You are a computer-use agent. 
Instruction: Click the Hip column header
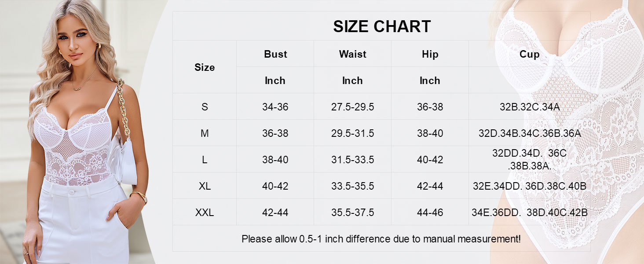pyautogui.click(x=430, y=54)
